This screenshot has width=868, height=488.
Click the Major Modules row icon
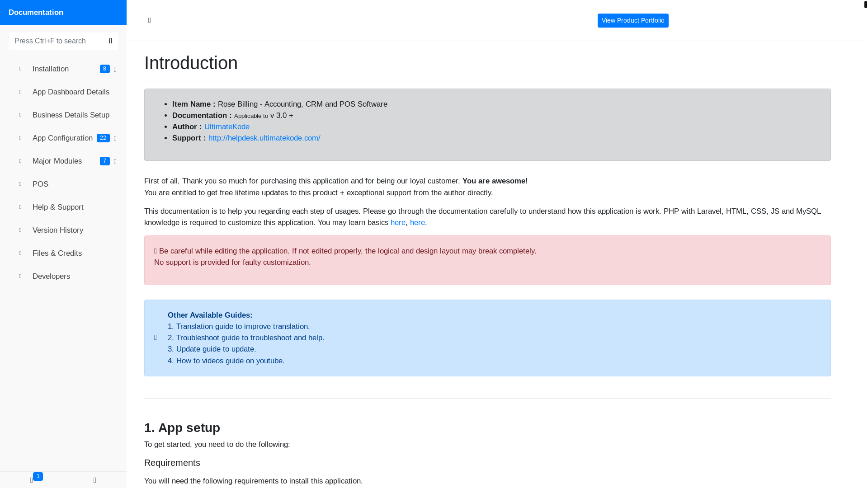[x=20, y=161]
